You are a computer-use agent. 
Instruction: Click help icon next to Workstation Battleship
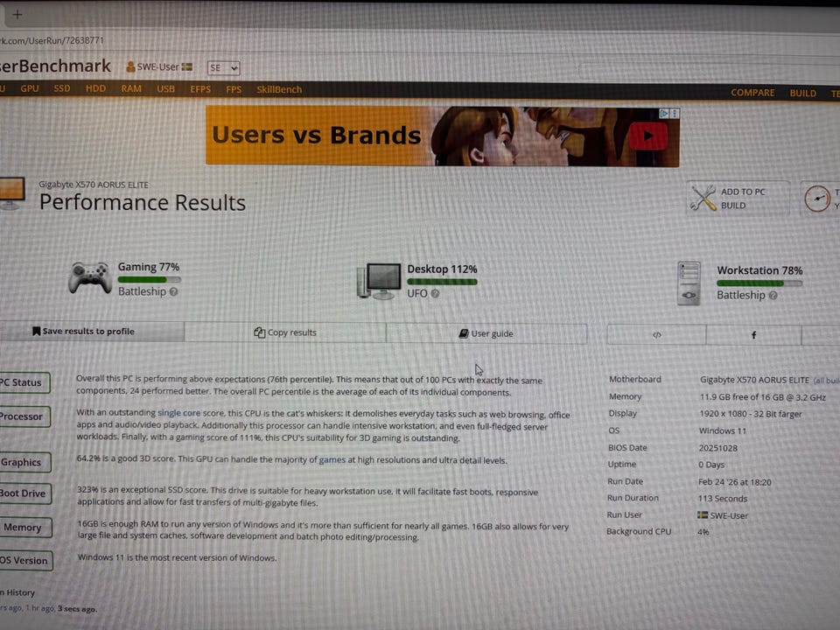coord(773,295)
